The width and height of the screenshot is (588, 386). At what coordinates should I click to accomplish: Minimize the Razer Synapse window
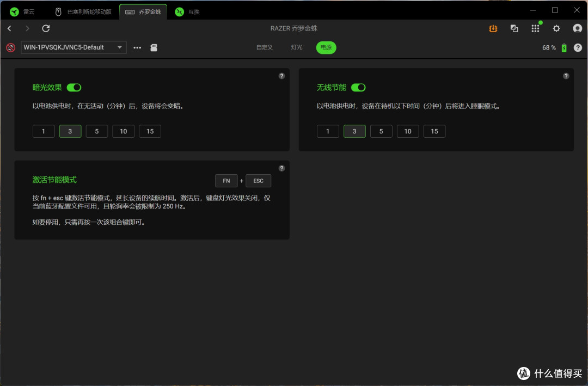pyautogui.click(x=533, y=10)
